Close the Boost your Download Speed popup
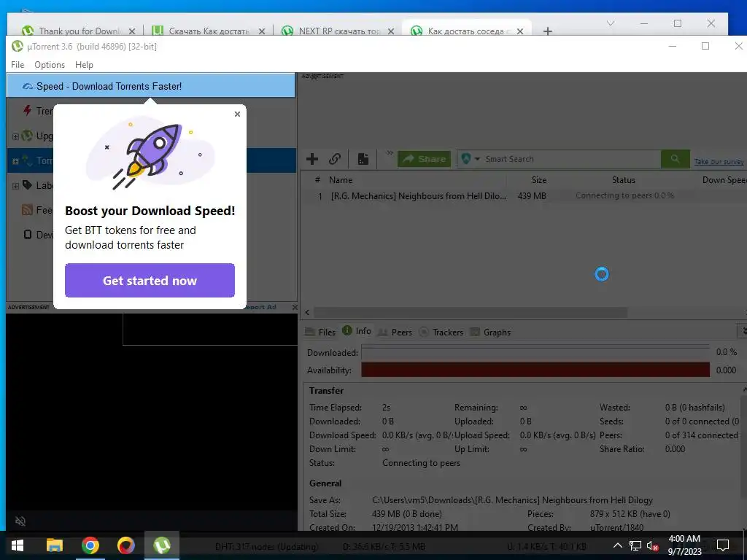Viewport: 747px width, 560px height. tap(237, 114)
